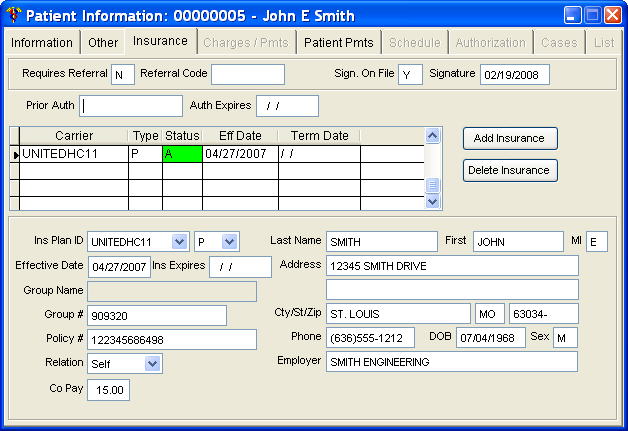Click the Policy # field
The image size is (628, 431).
tap(172, 340)
